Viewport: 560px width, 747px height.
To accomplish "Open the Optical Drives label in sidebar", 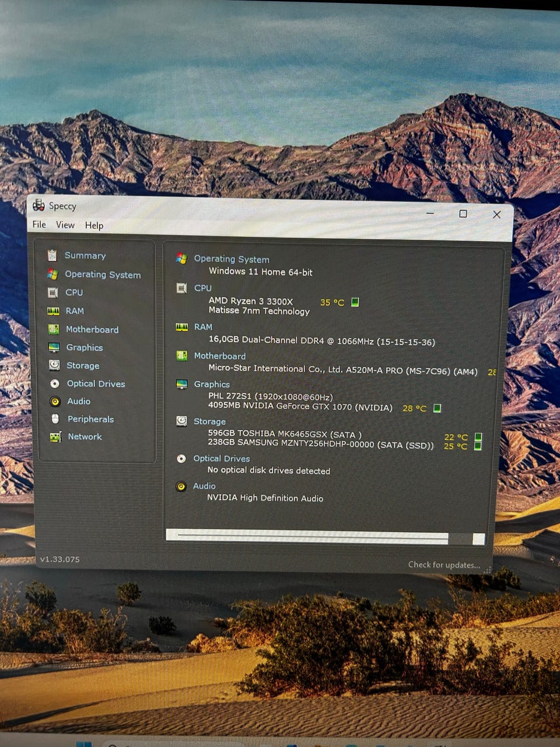I will pyautogui.click(x=96, y=383).
